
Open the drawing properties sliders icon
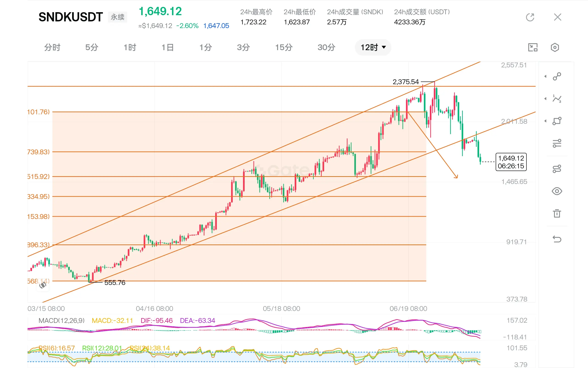click(557, 143)
